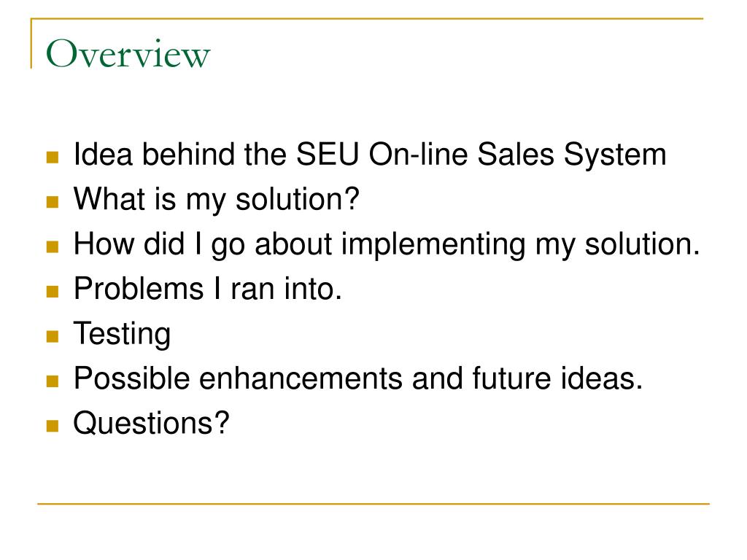
Task: Click the gold border line above the title
Action: (367, 19)
